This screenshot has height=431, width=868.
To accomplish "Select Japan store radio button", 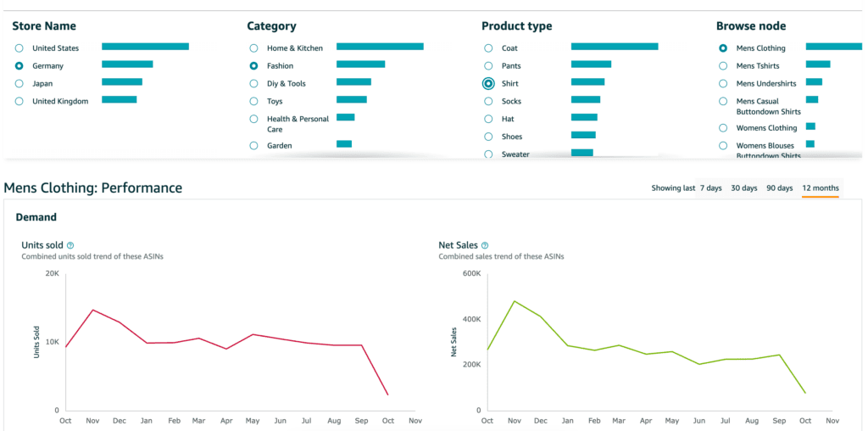I will (19, 83).
